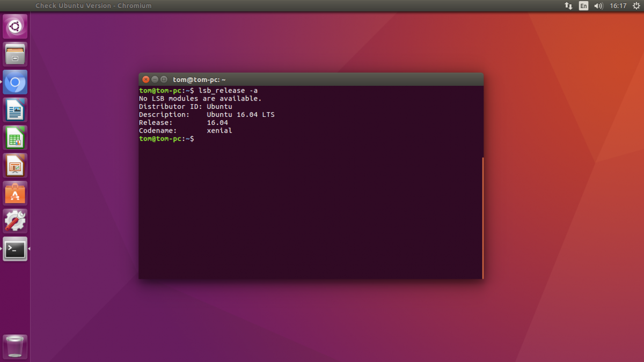Click the 'Check Ubuntu Version - Chromium' title
644x362 pixels.
pyautogui.click(x=93, y=6)
